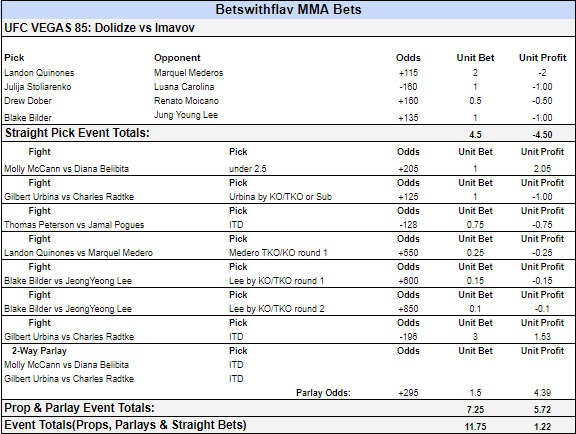Click the 'Betswithflav MMA Bets' title
Screen dimensions: 576x434
(x=288, y=10)
